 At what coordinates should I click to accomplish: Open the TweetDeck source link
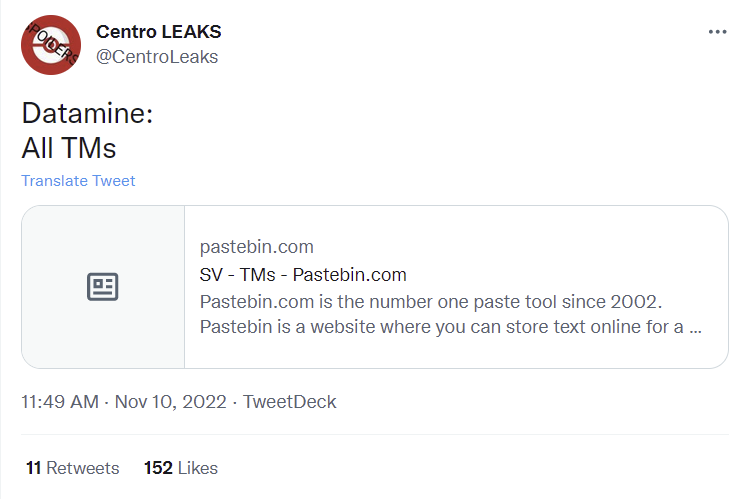click(290, 402)
